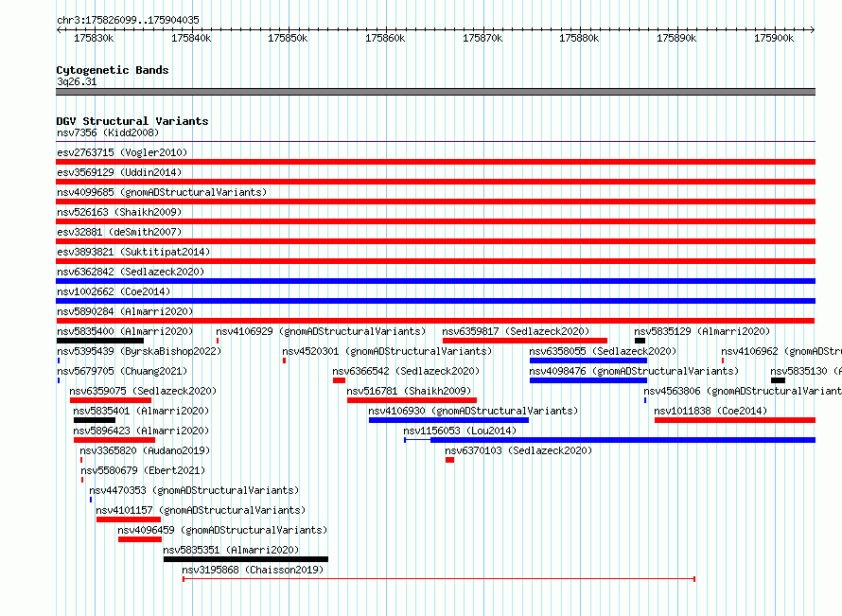Viewport: 842px width, 616px height.
Task: Open nsv3365820 (Audano2019) label
Action: point(145,450)
